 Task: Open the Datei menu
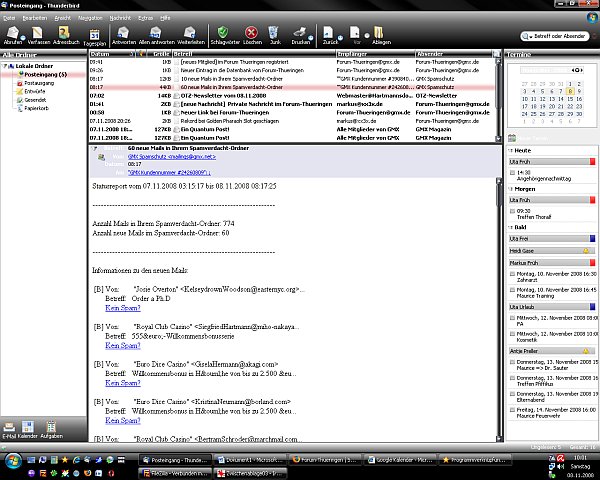point(9,18)
